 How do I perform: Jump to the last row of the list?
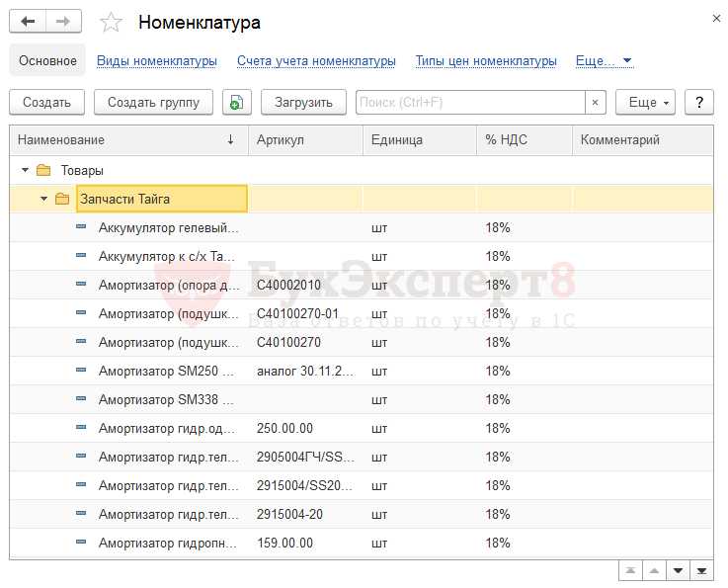pyautogui.click(x=701, y=570)
